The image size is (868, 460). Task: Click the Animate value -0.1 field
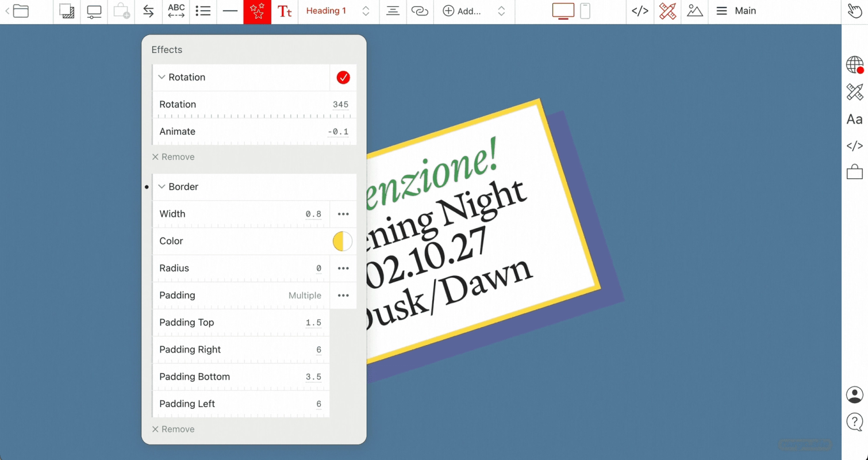[x=338, y=132]
